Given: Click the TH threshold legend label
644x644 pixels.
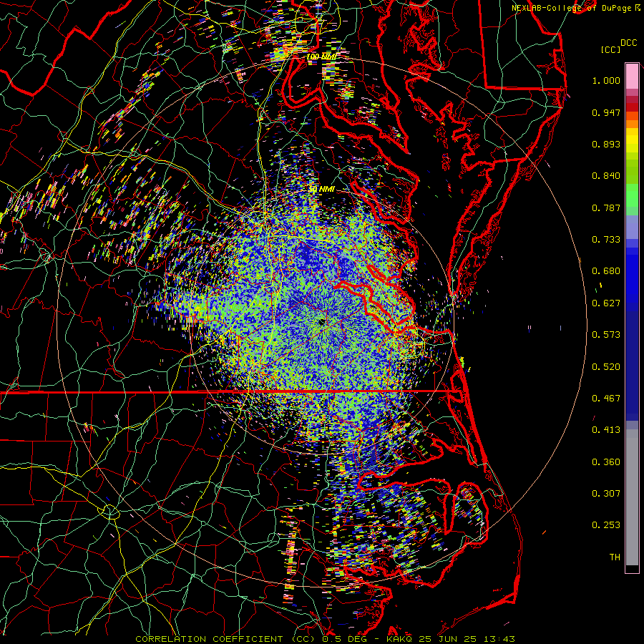Looking at the screenshot, I should point(615,557).
